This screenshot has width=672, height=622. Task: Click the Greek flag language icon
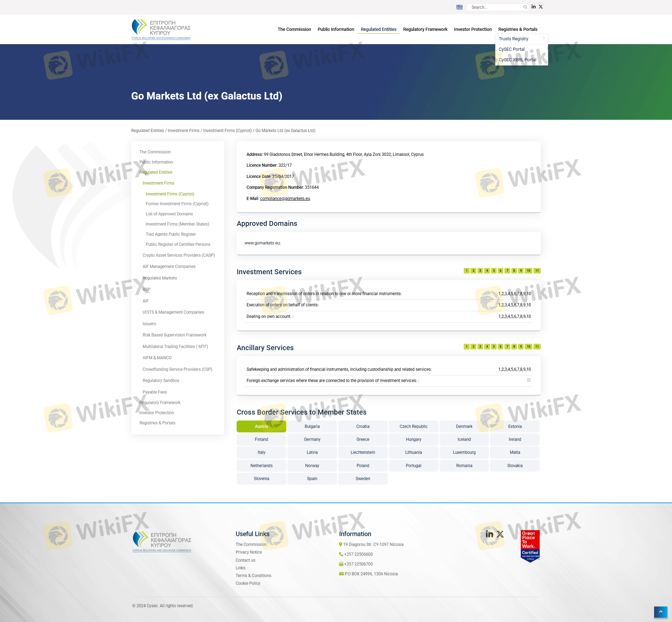460,7
